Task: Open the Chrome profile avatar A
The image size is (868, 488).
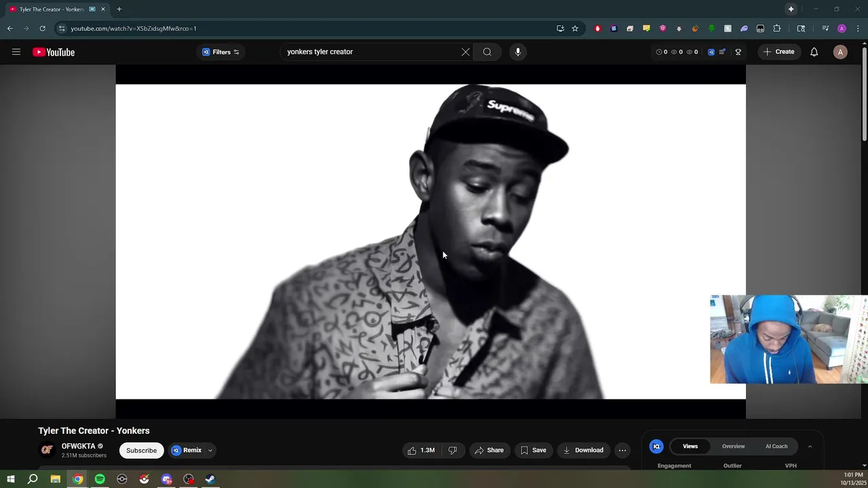Action: point(842,28)
